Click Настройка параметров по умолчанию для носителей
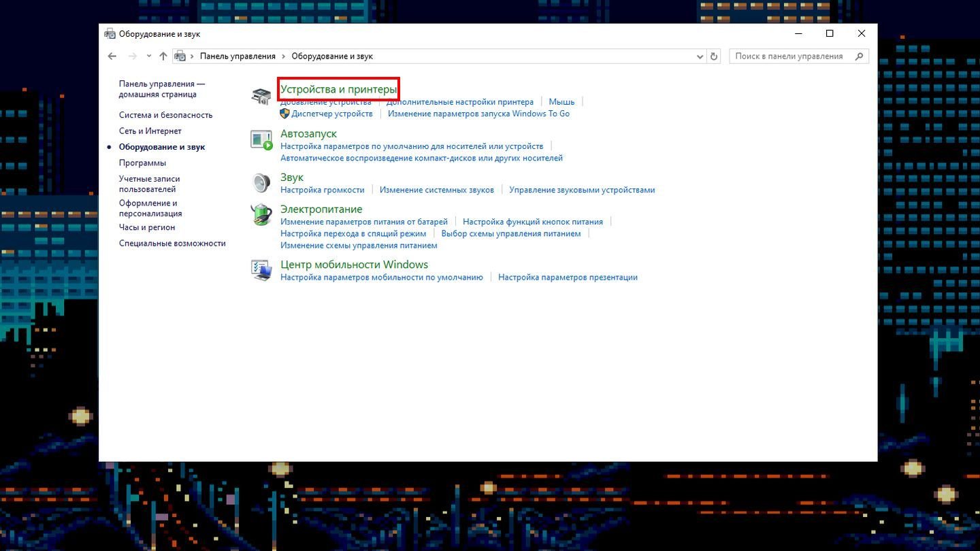This screenshot has height=551, width=980. click(412, 146)
